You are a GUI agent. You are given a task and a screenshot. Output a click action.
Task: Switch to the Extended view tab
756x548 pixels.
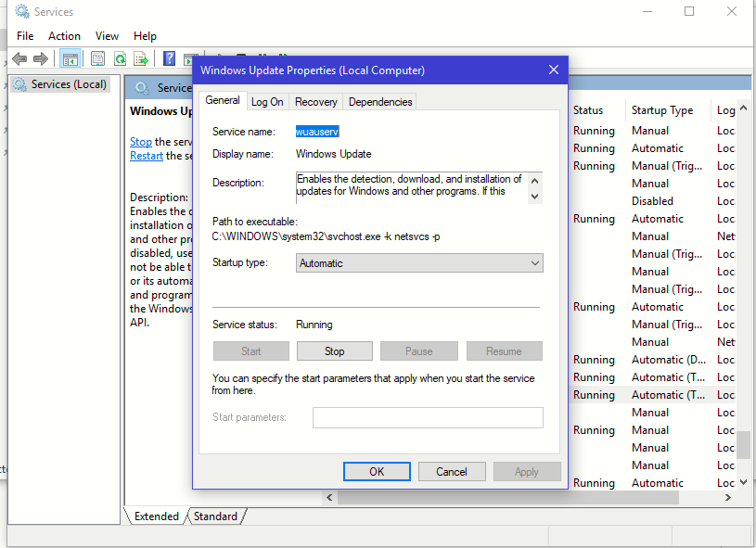156,516
